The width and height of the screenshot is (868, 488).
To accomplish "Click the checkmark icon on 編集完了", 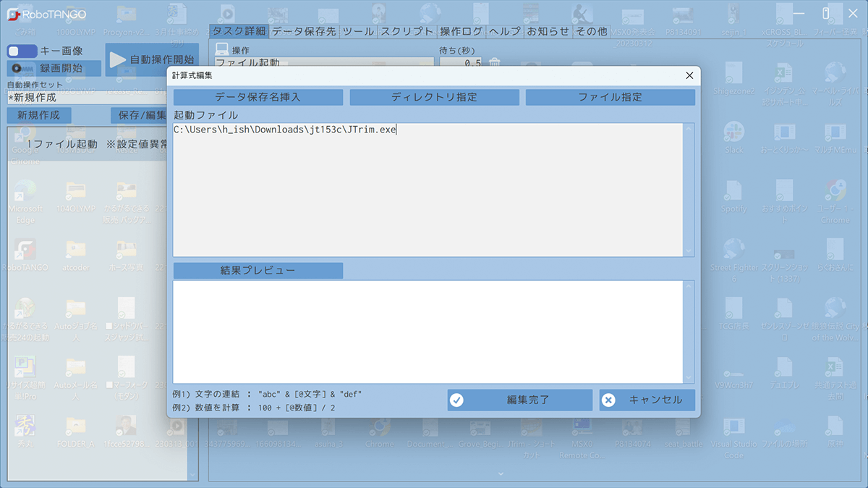I will (x=456, y=400).
